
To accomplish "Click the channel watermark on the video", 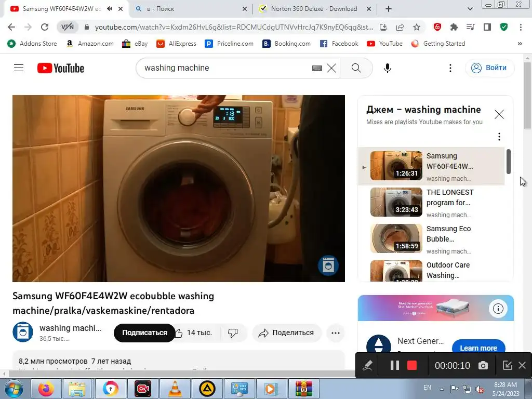I will coord(328,265).
